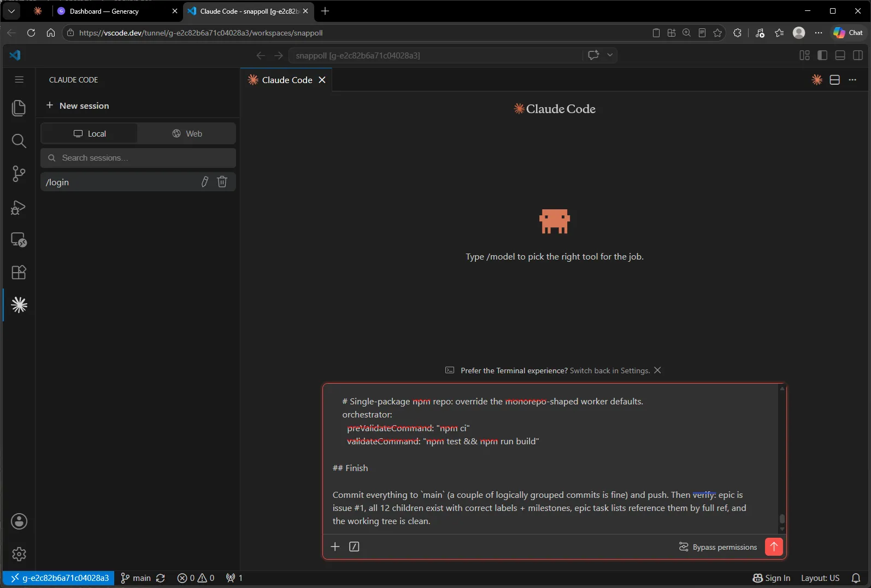The width and height of the screenshot is (871, 588).
Task: Open editor More Actions ellipsis
Action: tap(852, 80)
